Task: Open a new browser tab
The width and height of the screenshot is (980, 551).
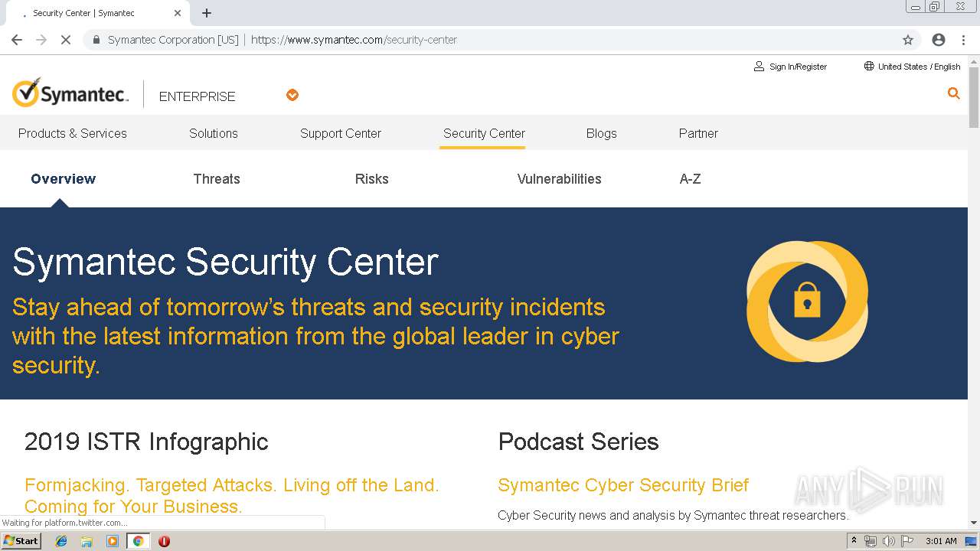Action: [207, 13]
